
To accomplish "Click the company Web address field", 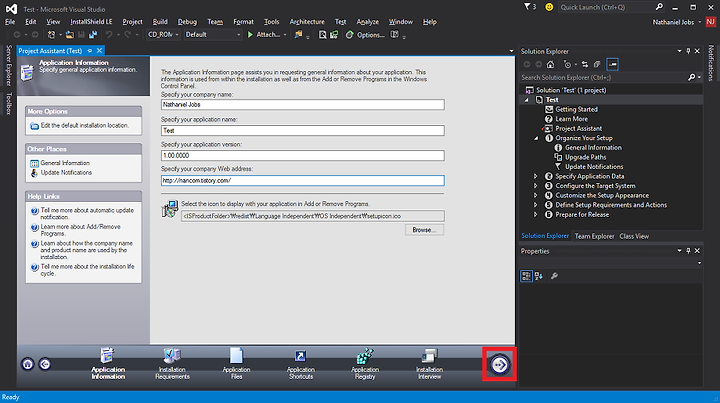I will 303,180.
